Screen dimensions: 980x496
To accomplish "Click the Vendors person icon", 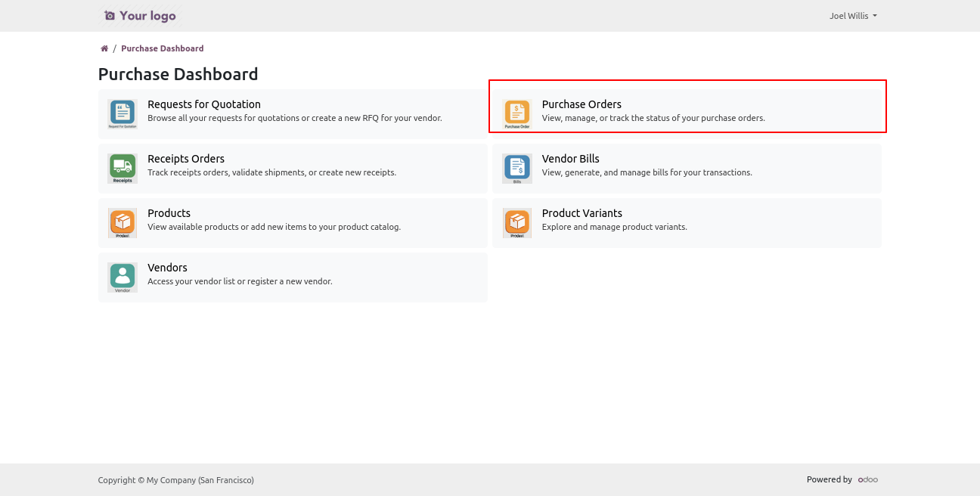I will [122, 277].
